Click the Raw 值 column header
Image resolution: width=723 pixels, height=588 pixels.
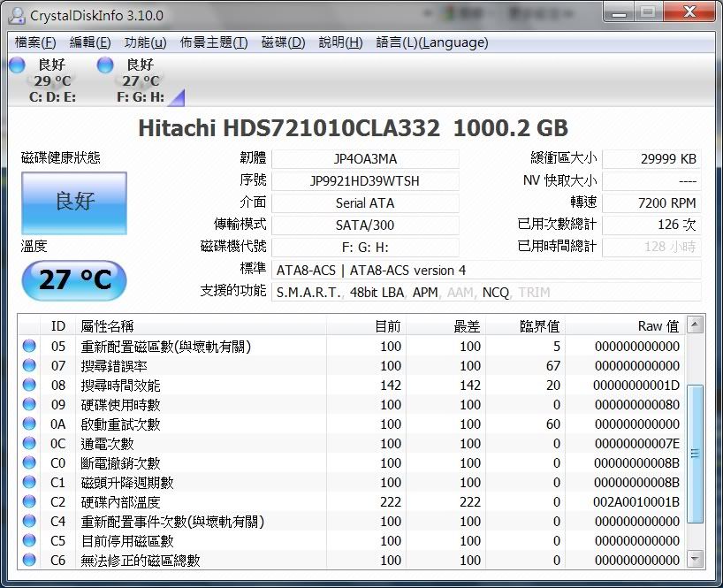pos(625,326)
